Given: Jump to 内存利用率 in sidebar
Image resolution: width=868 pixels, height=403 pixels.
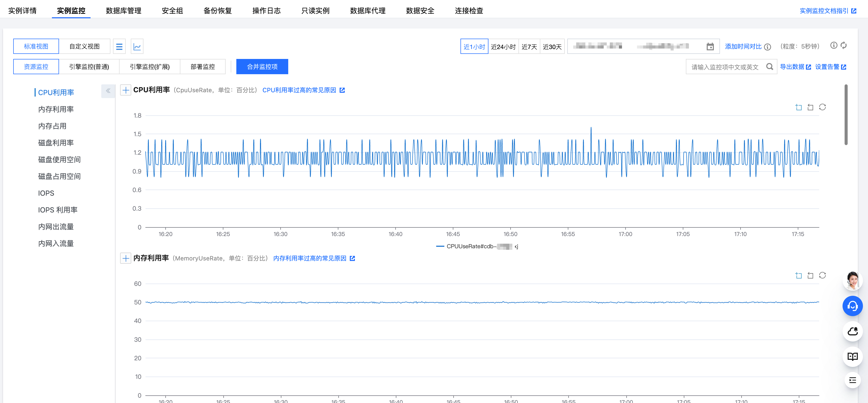Looking at the screenshot, I should (56, 109).
